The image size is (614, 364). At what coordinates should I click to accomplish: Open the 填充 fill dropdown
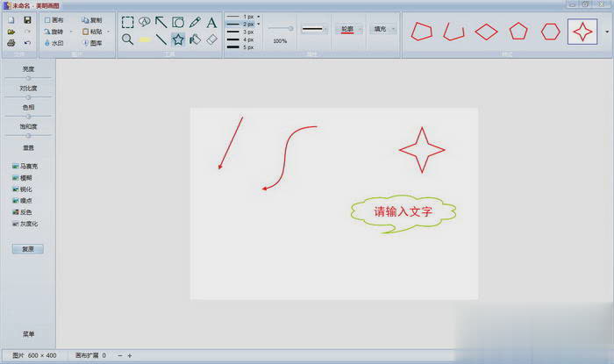tap(382, 29)
